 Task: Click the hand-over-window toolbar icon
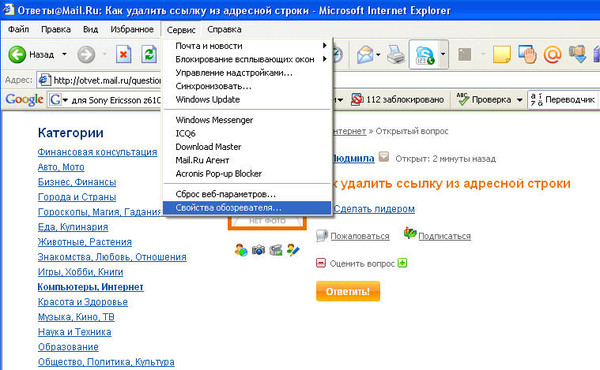pos(527,54)
